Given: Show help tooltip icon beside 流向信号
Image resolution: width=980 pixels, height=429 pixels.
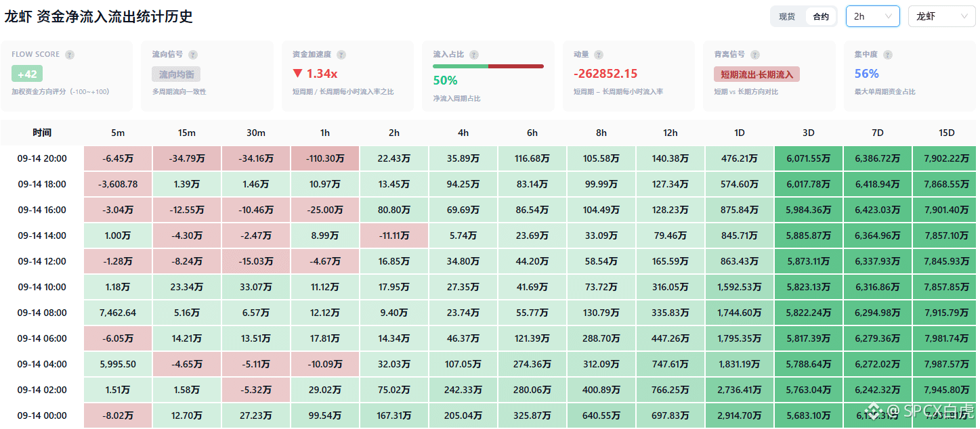Looking at the screenshot, I should [x=193, y=55].
